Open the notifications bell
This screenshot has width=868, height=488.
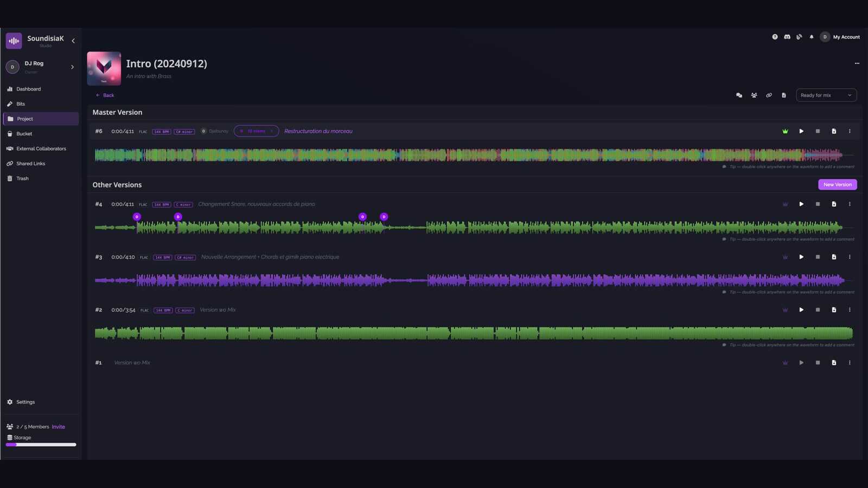tap(812, 37)
